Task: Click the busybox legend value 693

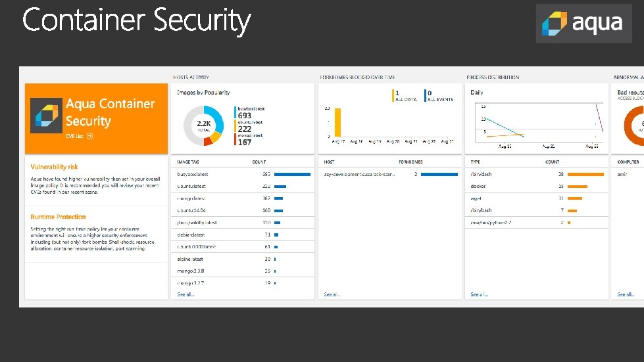Action: click(x=244, y=116)
